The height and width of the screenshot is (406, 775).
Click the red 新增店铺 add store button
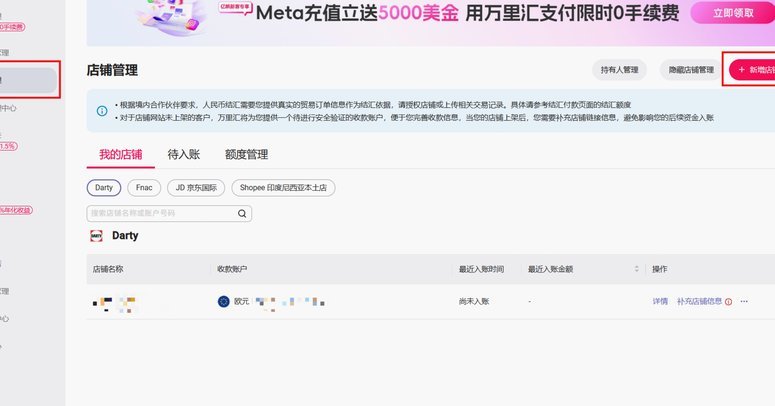pos(752,70)
